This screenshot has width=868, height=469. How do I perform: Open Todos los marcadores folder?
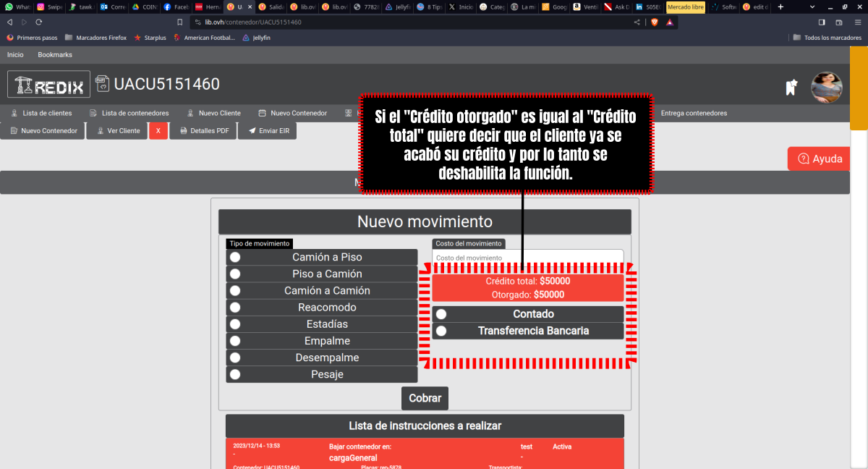click(827, 37)
